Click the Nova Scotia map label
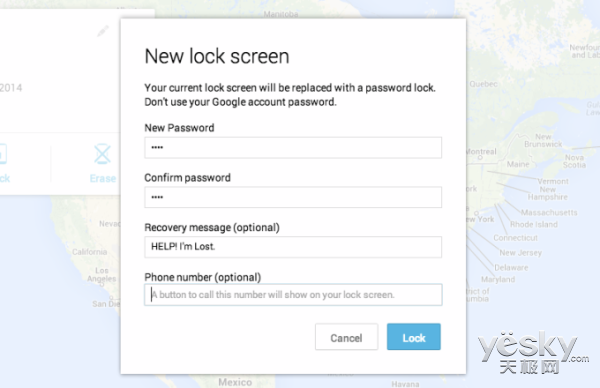The width and height of the screenshot is (600, 388). tap(574, 161)
